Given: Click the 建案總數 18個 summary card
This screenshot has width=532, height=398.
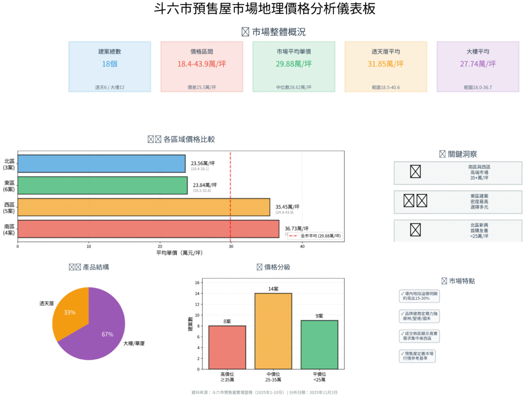Looking at the screenshot, I should pos(110,67).
